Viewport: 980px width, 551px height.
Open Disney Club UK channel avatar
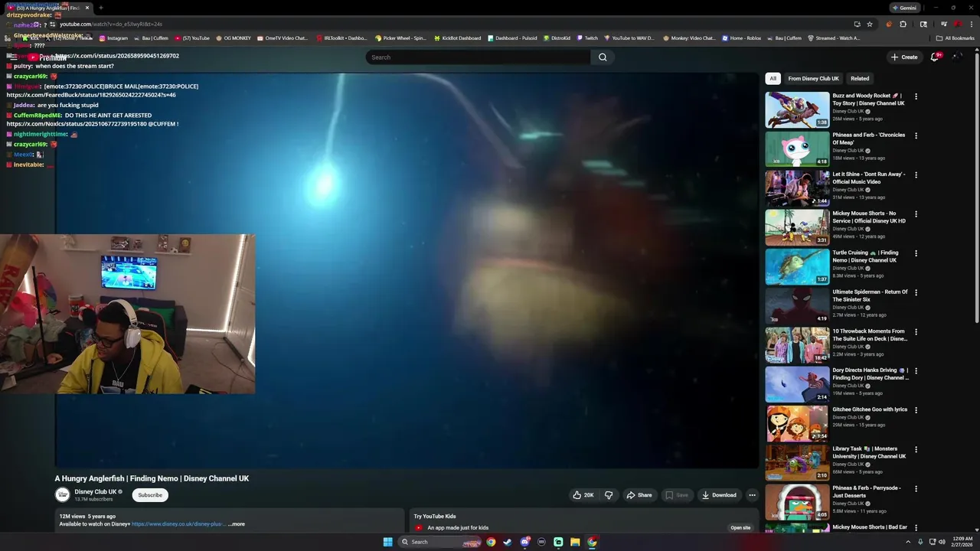[x=63, y=495]
